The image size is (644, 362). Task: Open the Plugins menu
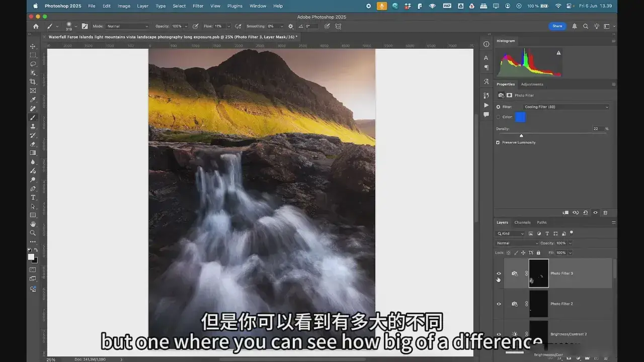(234, 6)
